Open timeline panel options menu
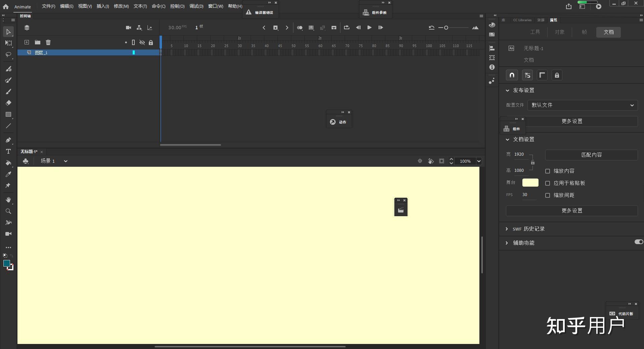 point(481,16)
